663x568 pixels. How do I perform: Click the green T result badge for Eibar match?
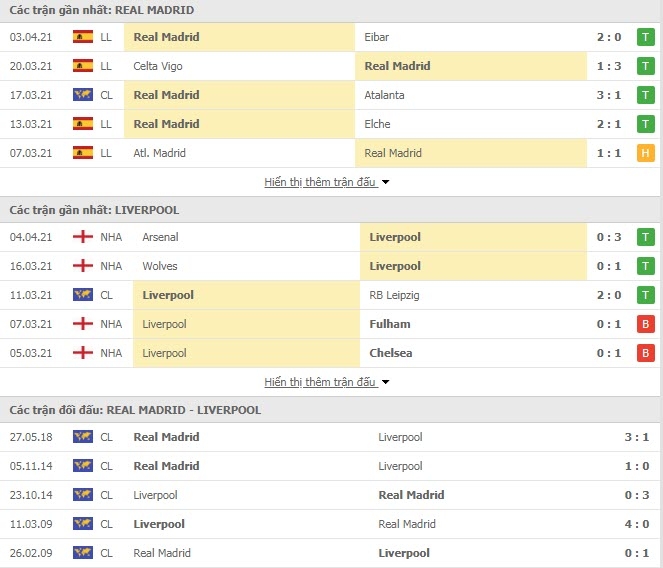tap(646, 37)
